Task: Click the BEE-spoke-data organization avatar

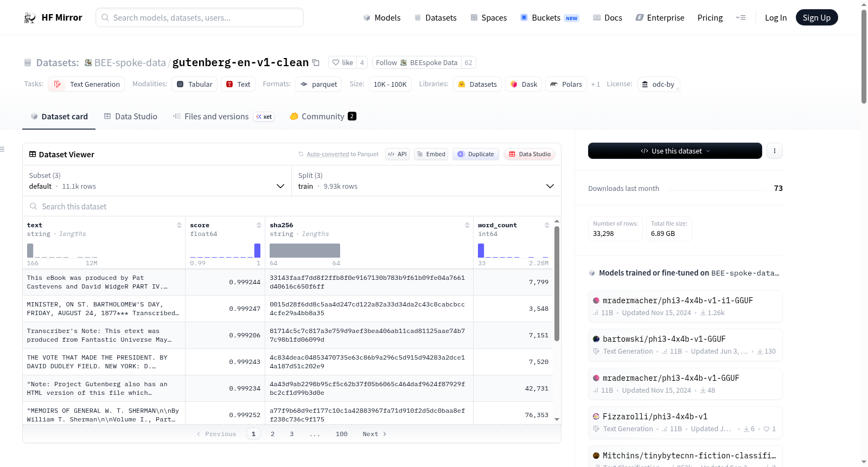Action: pyautogui.click(x=88, y=63)
